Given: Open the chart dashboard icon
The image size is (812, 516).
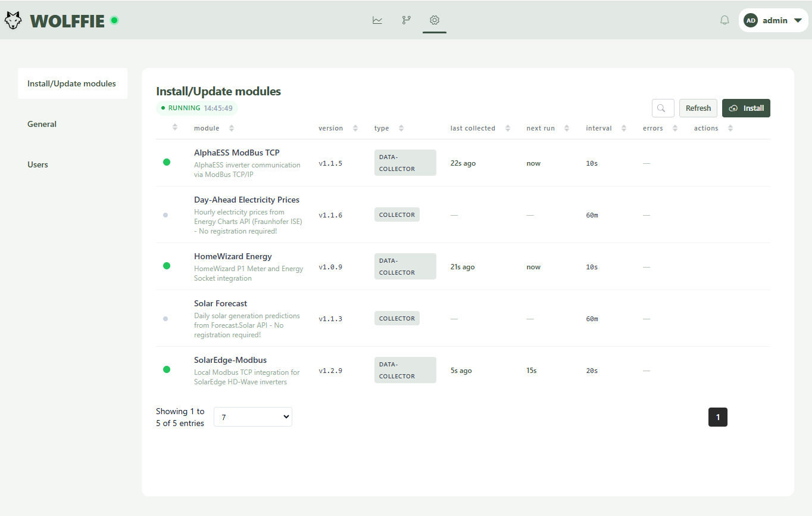Looking at the screenshot, I should pos(377,20).
